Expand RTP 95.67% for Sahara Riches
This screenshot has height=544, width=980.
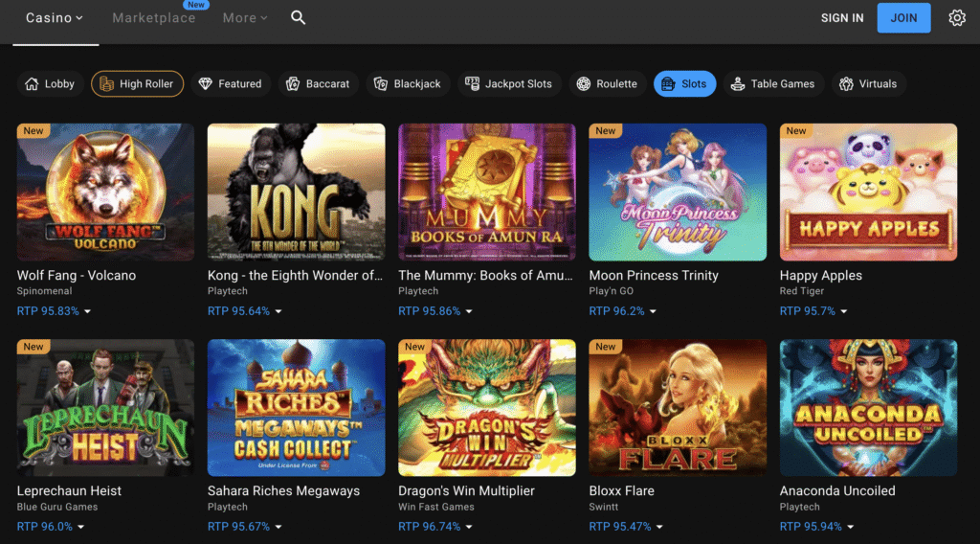pyautogui.click(x=244, y=527)
